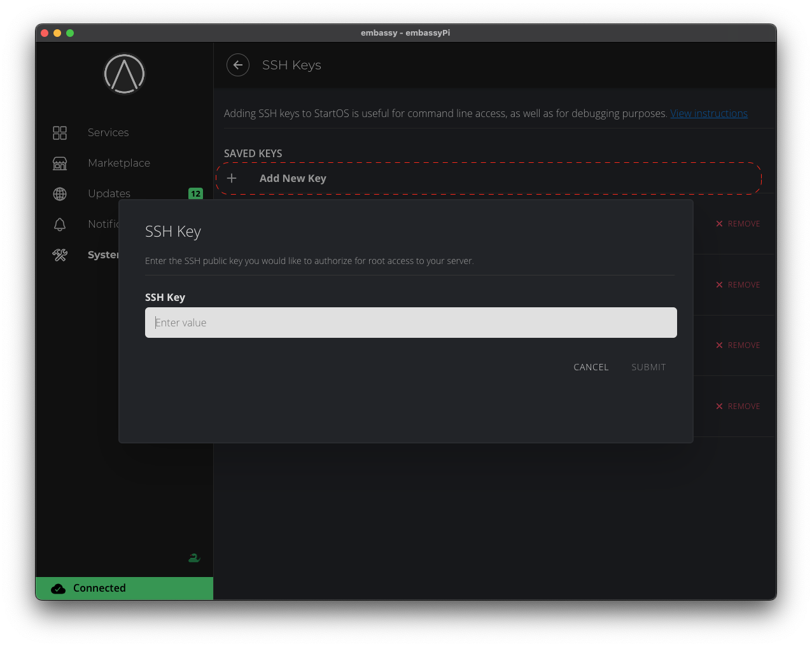
Task: Click the System tools icon
Action: point(60,255)
